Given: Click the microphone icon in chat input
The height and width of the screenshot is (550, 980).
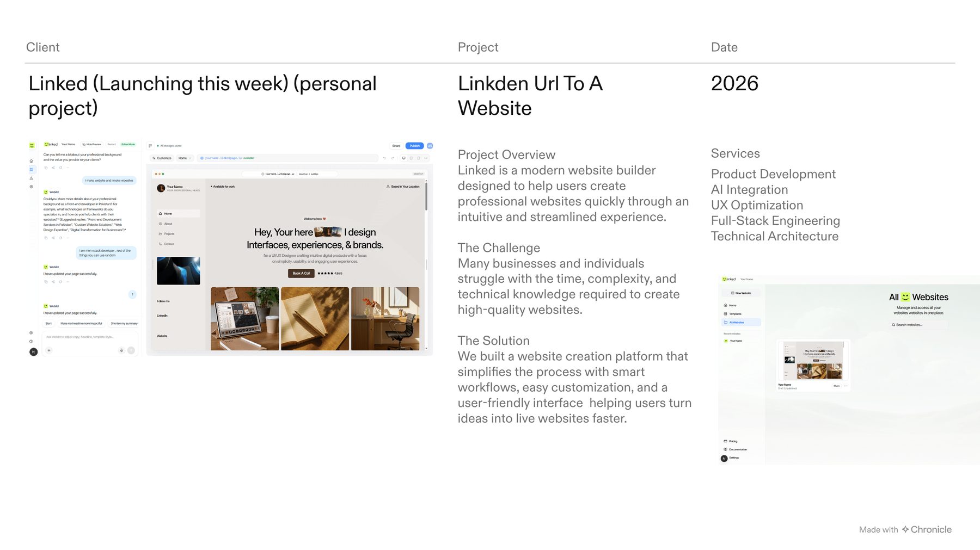Looking at the screenshot, I should click(121, 350).
